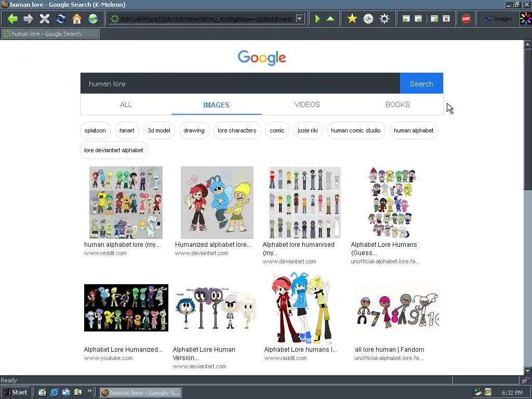Screen dimensions: 532x399
Task: Click the scrollbar up arrow
Action: click(x=528, y=44)
